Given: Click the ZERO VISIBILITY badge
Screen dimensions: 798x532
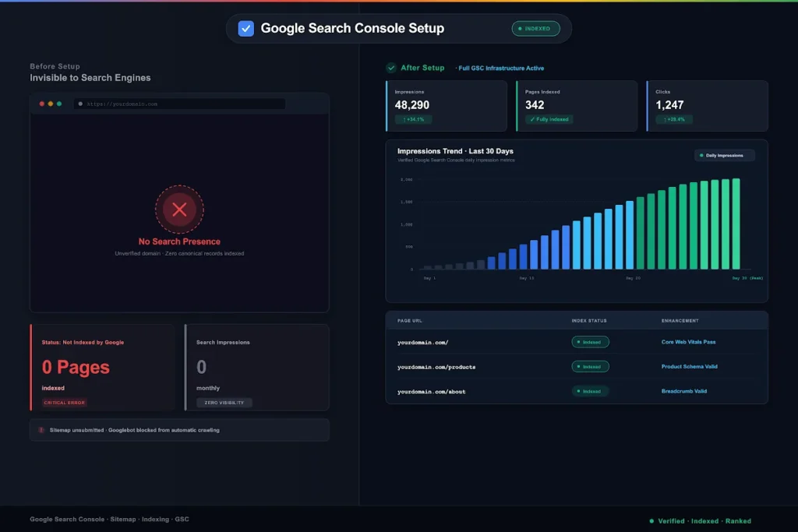Looking at the screenshot, I should 224,403.
